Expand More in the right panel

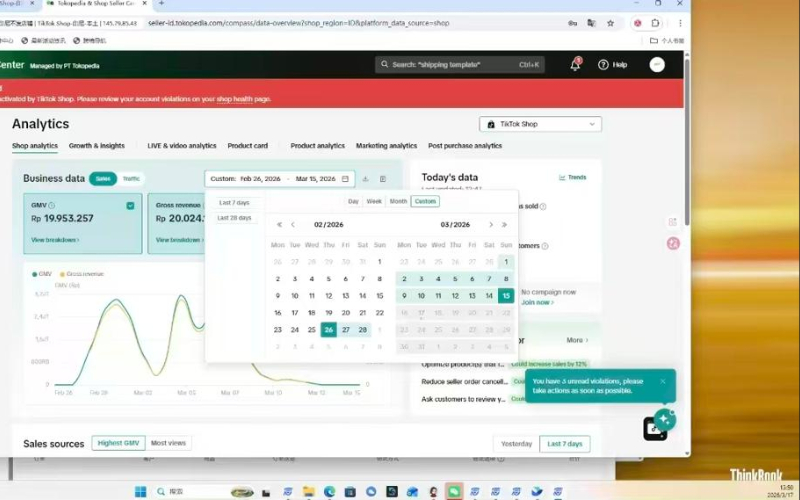coord(577,340)
